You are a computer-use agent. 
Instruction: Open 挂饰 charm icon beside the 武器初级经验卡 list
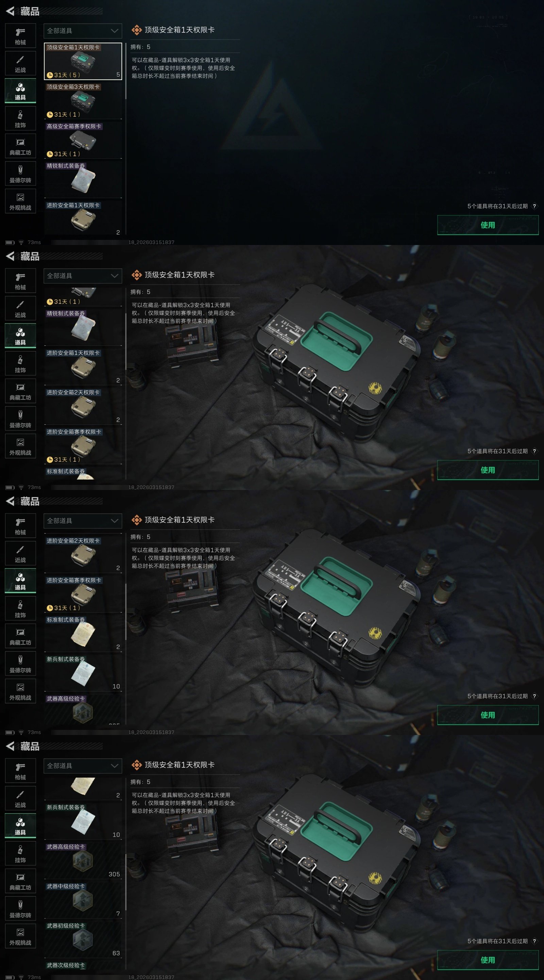point(20,854)
